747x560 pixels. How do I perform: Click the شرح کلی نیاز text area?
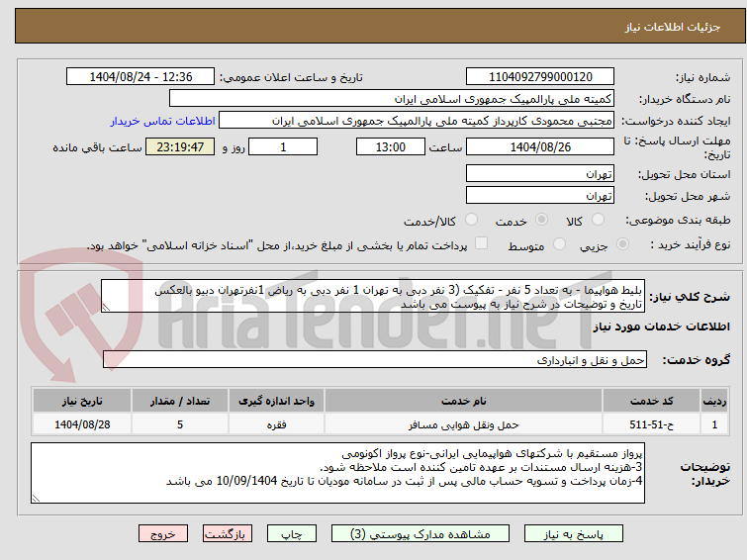coord(373,296)
